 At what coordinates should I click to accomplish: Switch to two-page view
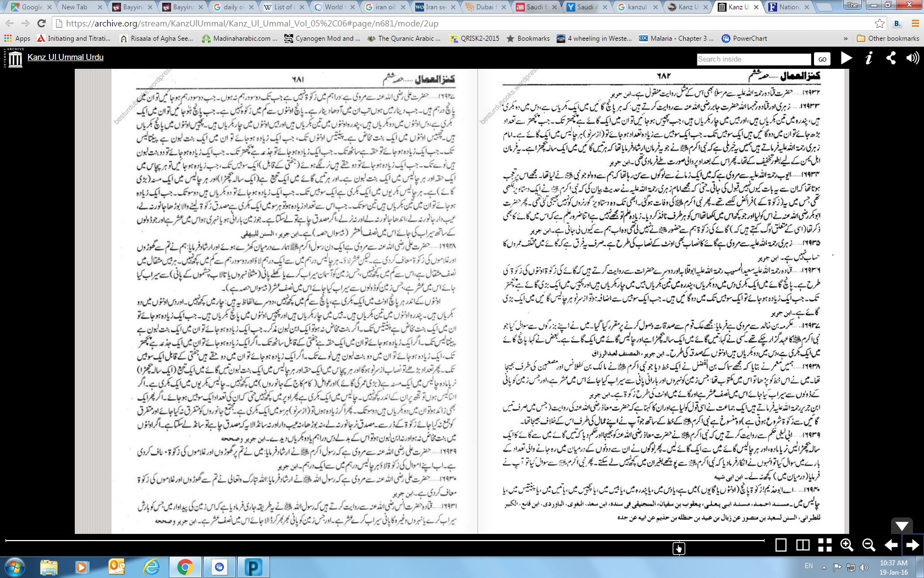[x=803, y=545]
